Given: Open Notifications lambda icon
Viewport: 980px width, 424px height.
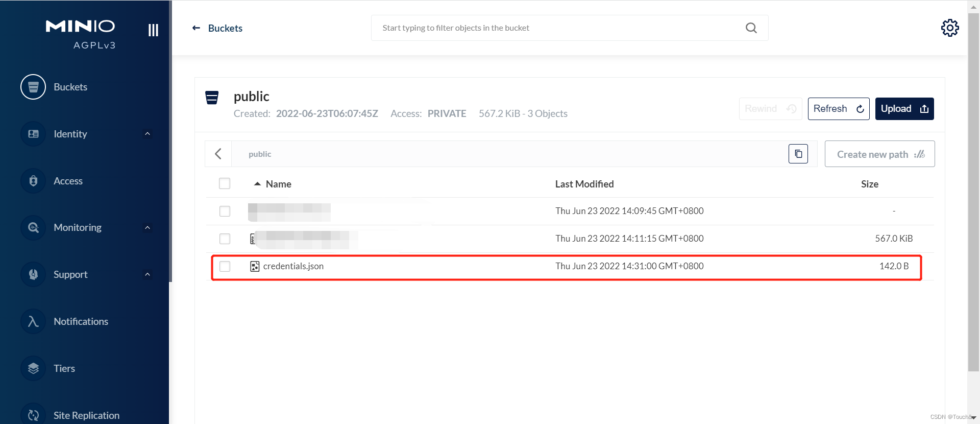Looking at the screenshot, I should click(x=33, y=321).
